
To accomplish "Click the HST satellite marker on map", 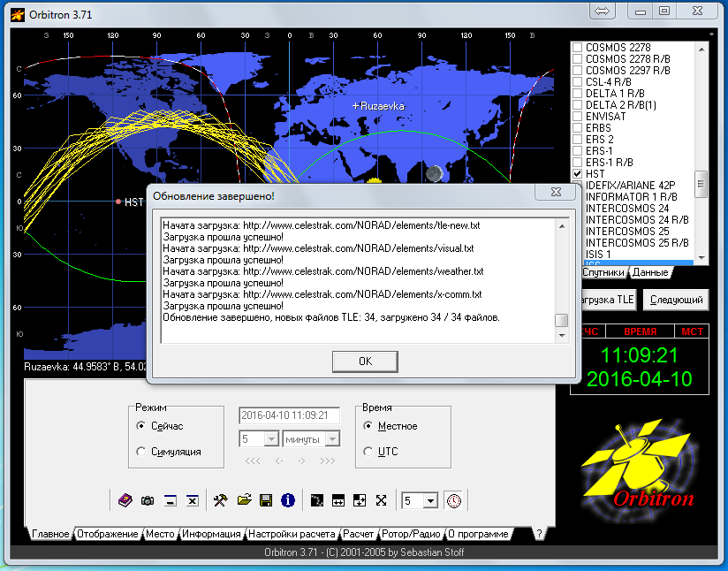I will (118, 202).
